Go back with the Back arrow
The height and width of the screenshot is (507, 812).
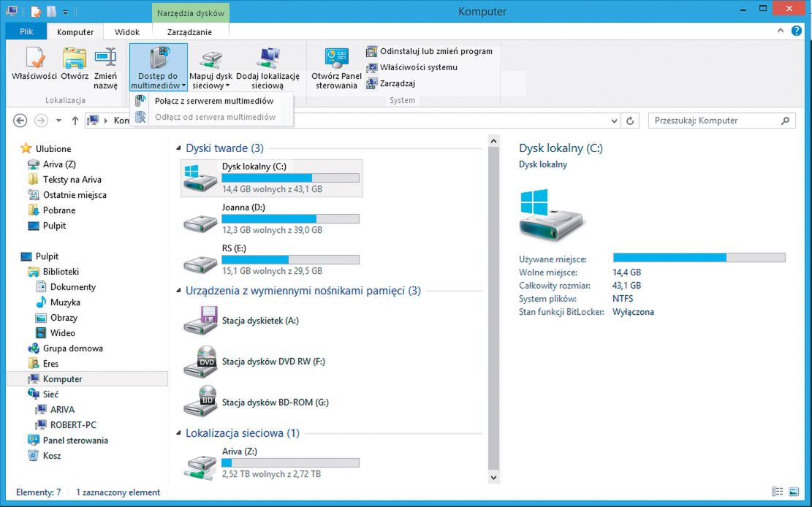pos(20,121)
